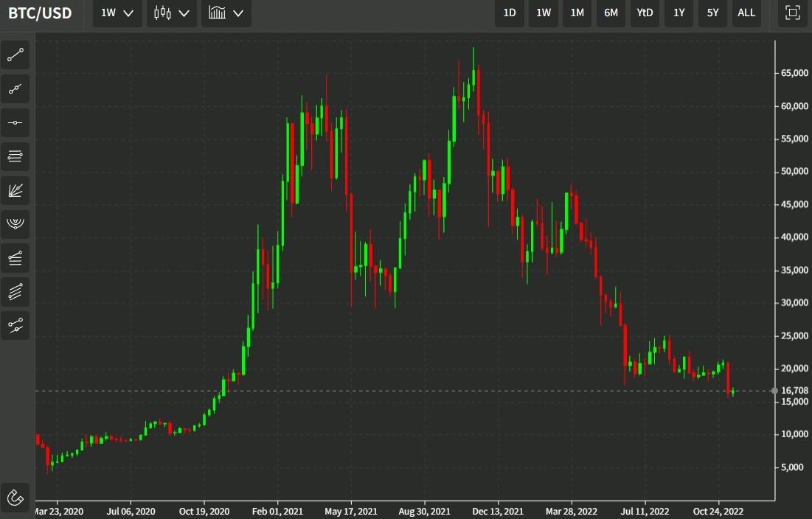Select the extended line through two points tool
Screen dimensions: 812x519
15,89
